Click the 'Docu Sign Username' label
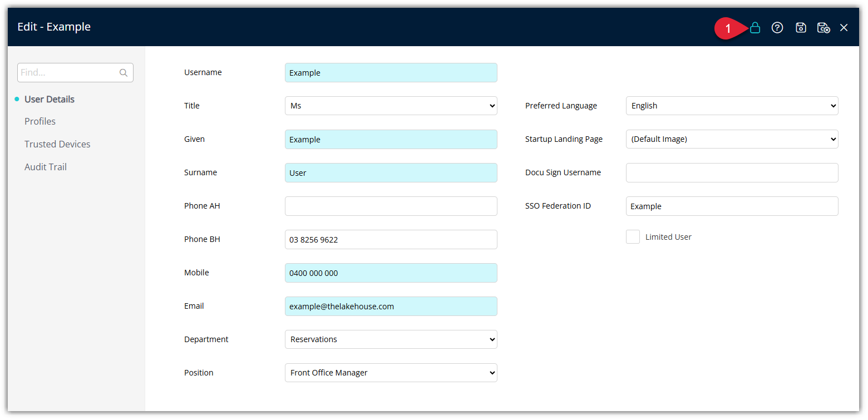The image size is (868, 420). point(563,172)
